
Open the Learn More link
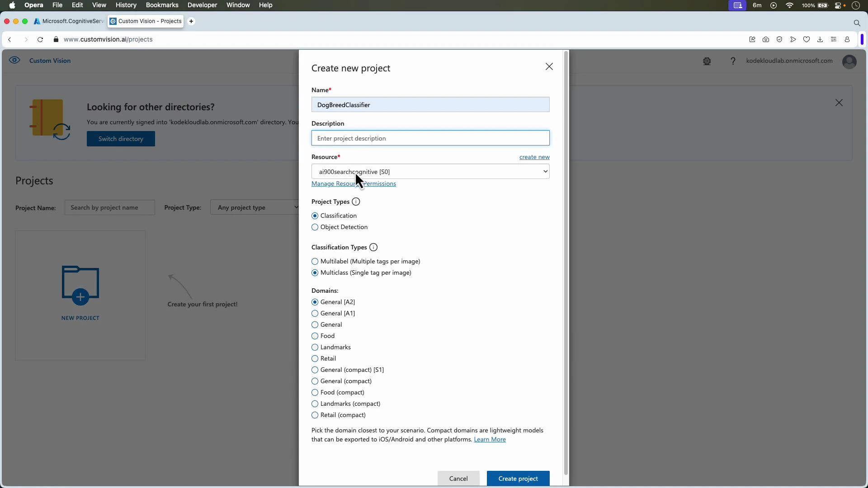pyautogui.click(x=490, y=440)
